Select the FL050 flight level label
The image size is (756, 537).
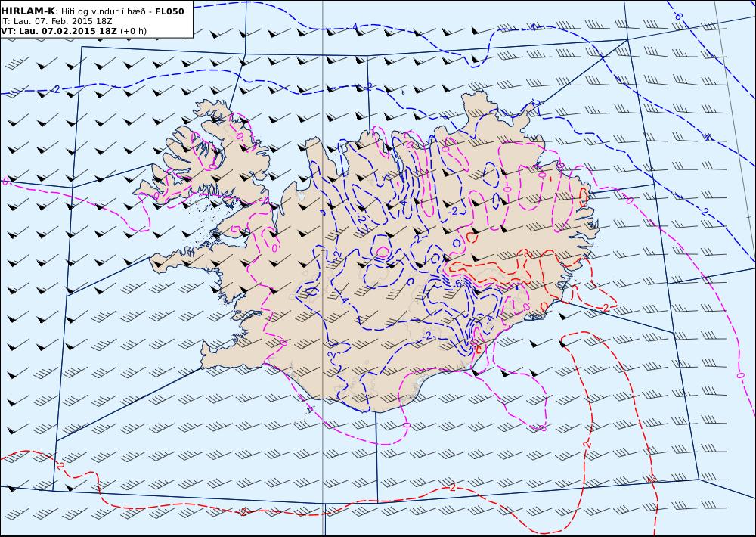[169, 11]
